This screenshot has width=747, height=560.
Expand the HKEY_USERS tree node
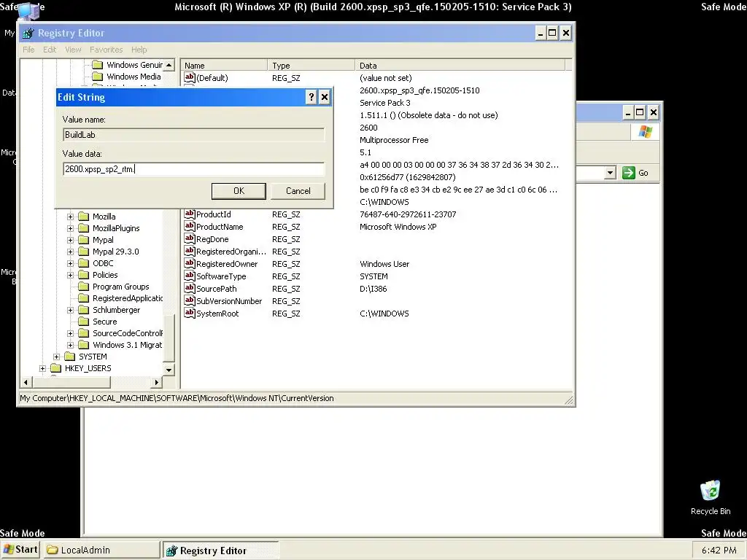(x=42, y=368)
